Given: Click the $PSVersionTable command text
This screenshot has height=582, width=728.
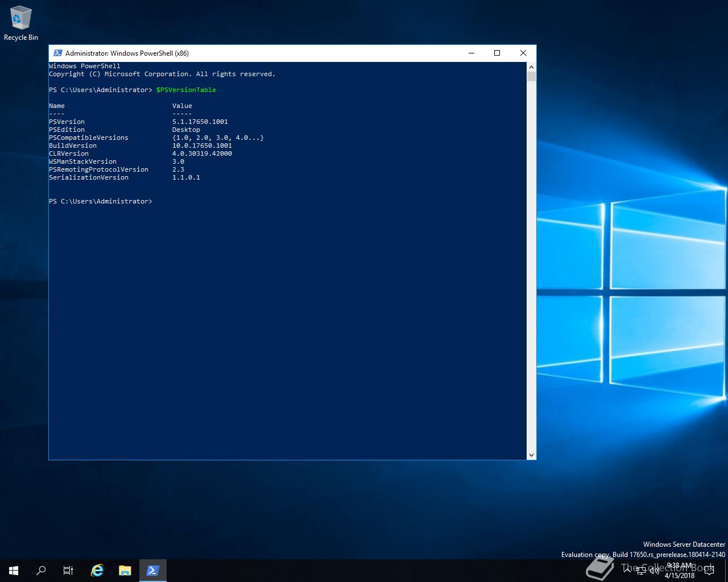Looking at the screenshot, I should (186, 90).
